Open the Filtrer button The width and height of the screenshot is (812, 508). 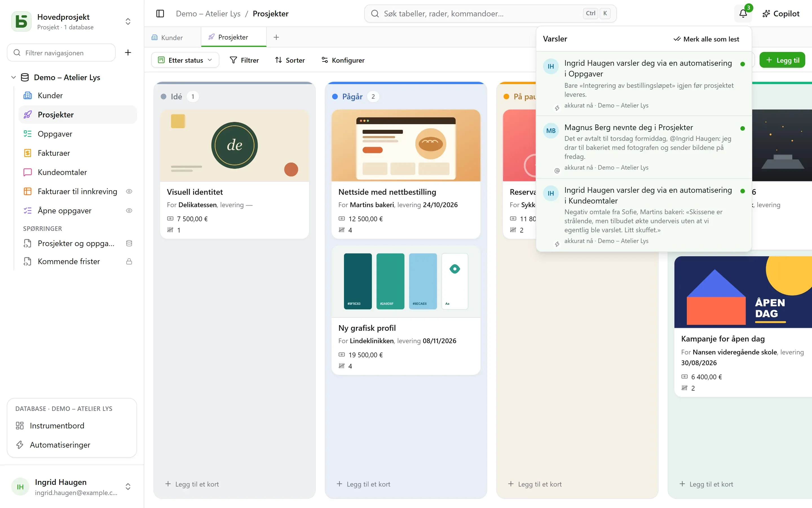(x=244, y=60)
